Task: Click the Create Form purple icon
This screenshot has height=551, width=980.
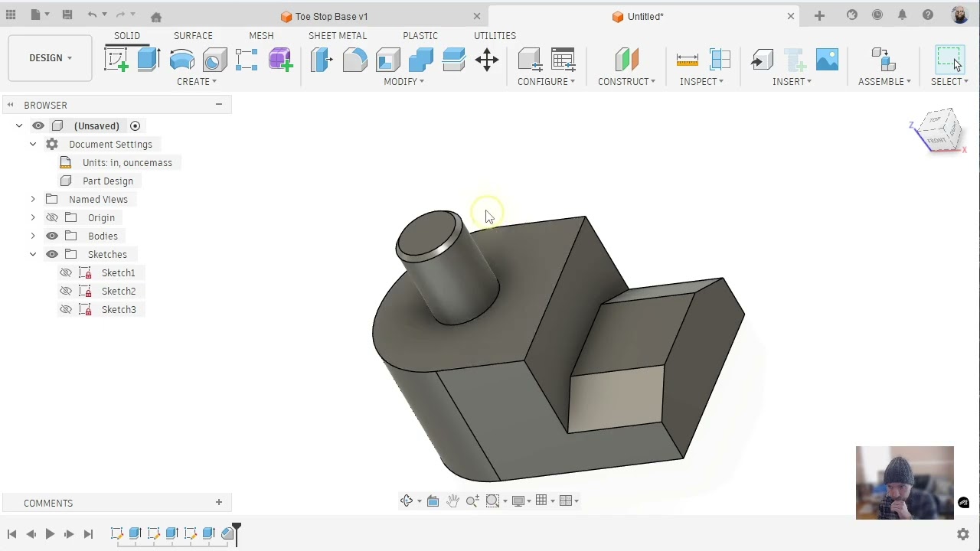Action: click(280, 60)
